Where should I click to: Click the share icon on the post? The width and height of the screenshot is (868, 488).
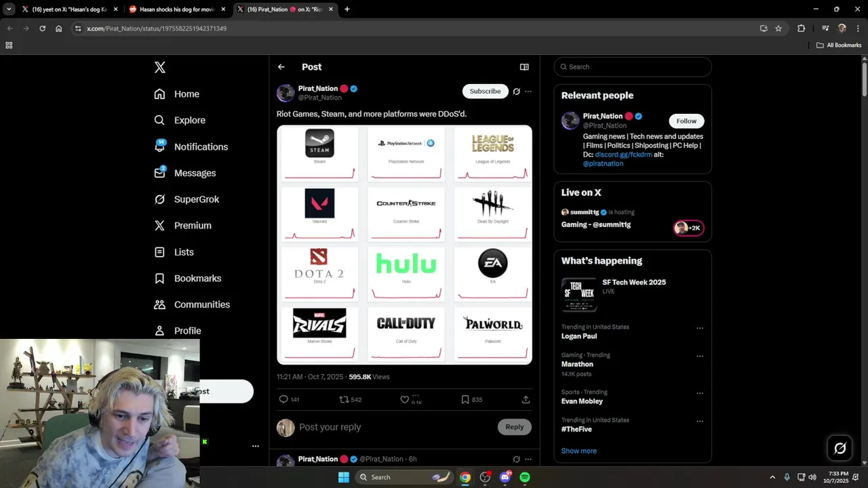526,400
